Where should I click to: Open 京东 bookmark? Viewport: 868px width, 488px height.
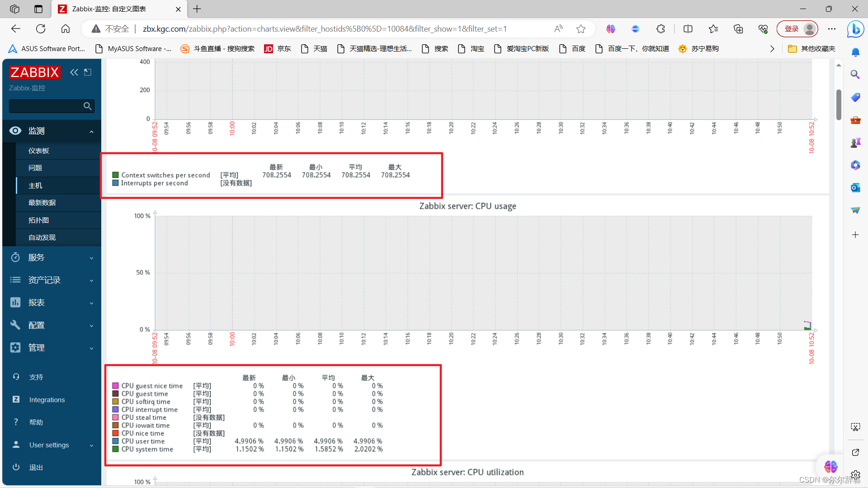[278, 49]
